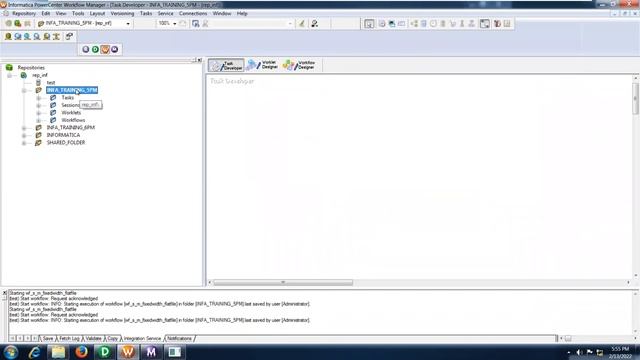Open the Layout menu

click(97, 13)
